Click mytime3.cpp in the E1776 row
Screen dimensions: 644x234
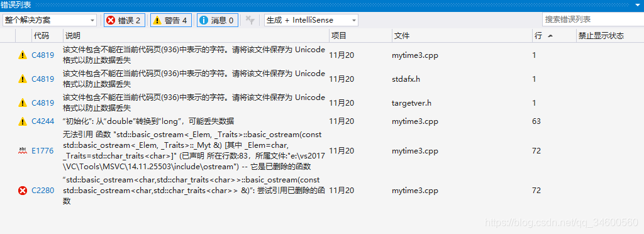coord(415,151)
